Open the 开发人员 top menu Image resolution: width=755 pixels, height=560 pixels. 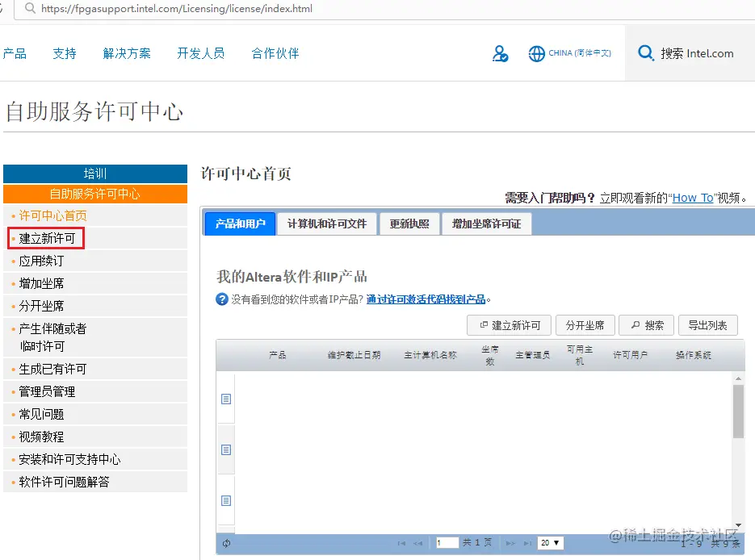pos(201,53)
